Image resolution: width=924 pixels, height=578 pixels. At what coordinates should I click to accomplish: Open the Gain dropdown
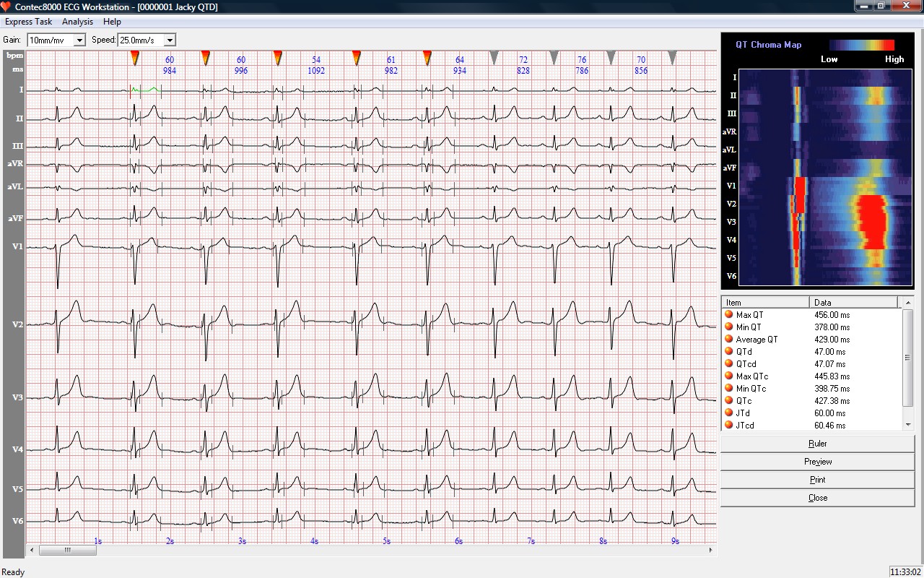pos(79,40)
